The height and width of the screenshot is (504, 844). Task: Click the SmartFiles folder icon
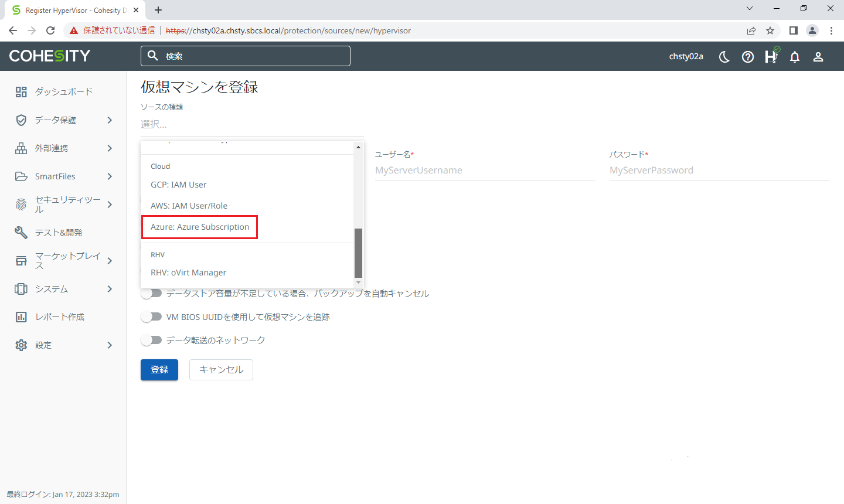(21, 176)
